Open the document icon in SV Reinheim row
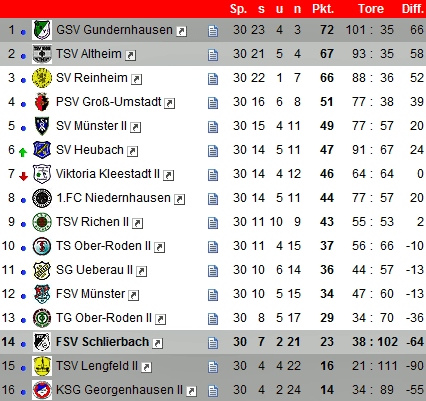This screenshot has height=401, width=426. 213,79
